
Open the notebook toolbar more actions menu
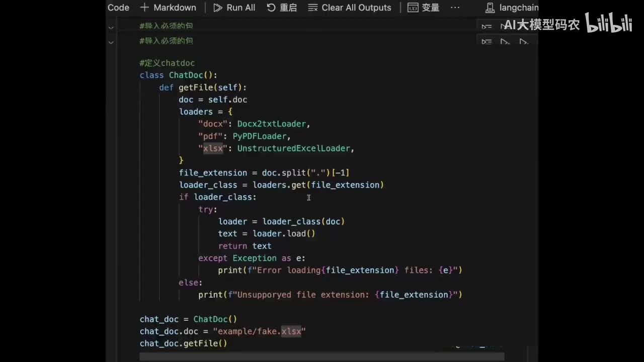(x=455, y=8)
